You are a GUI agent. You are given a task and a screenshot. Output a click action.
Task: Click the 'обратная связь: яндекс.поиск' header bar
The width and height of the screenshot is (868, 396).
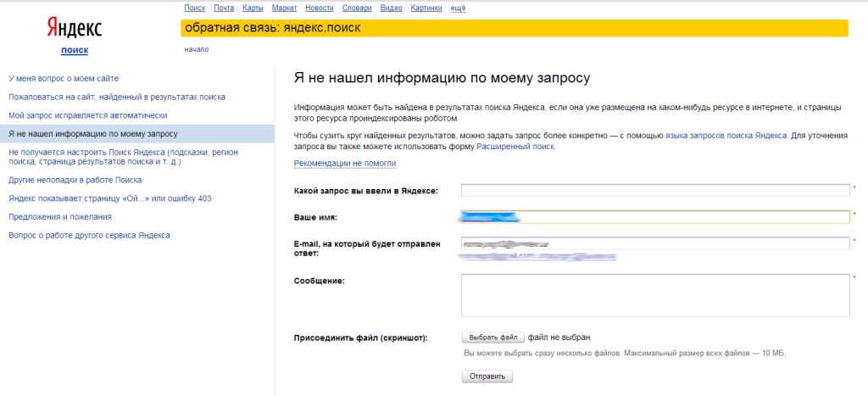[x=515, y=28]
